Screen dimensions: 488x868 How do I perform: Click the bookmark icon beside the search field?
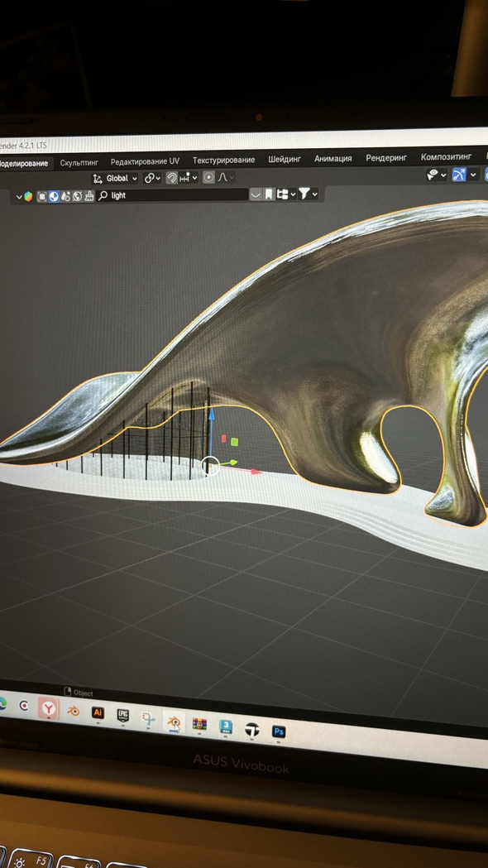tap(269, 194)
